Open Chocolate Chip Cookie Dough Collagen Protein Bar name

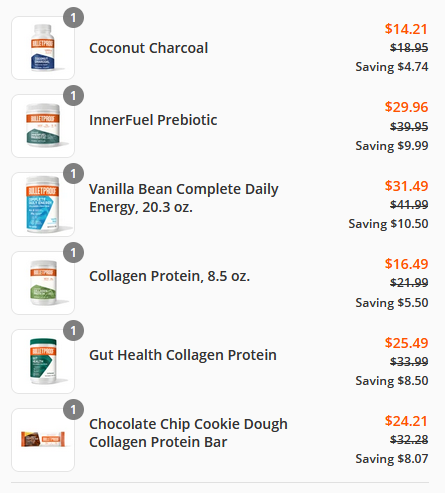(x=188, y=433)
